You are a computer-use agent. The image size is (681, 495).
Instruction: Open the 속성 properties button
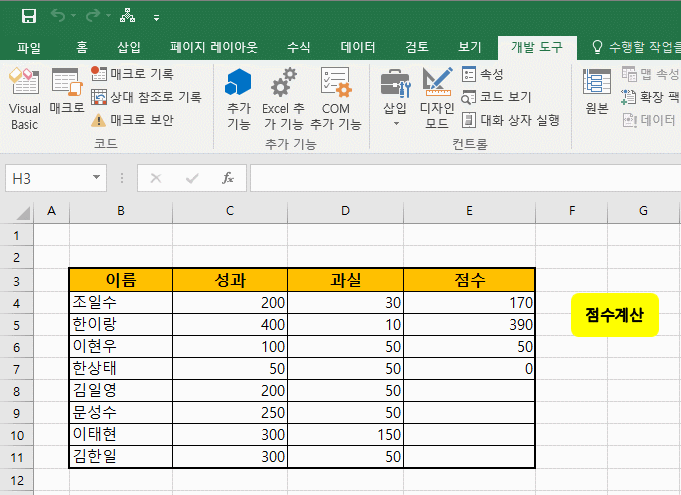483,74
